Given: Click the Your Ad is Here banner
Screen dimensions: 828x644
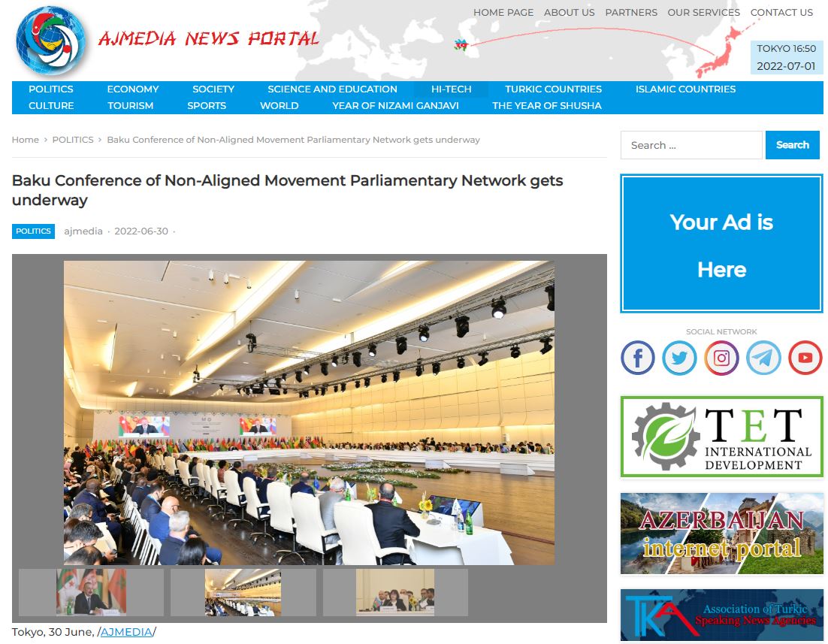Looking at the screenshot, I should (x=721, y=243).
